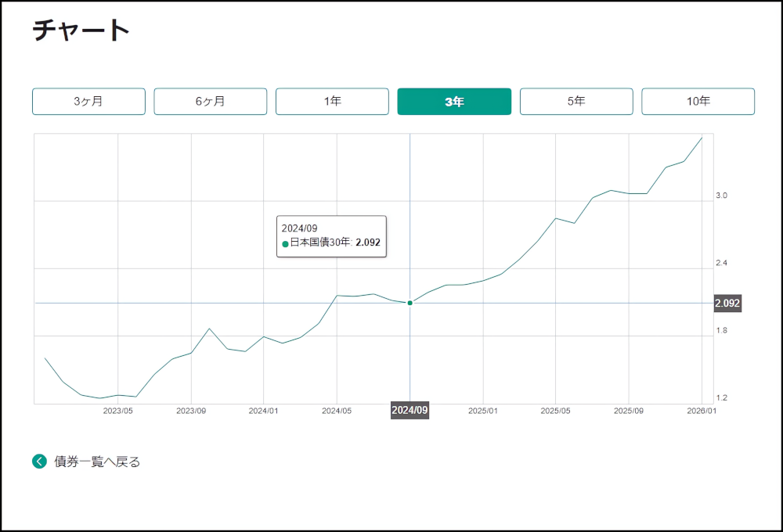Viewport: 783px width, 532px height.
Task: Click the highlighted 2024/09 x-axis label
Action: (410, 411)
